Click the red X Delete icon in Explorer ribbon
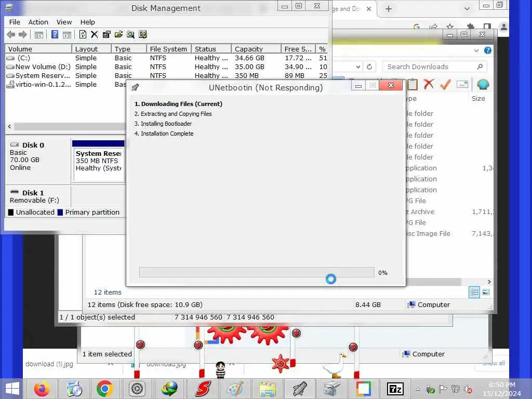 [429, 84]
